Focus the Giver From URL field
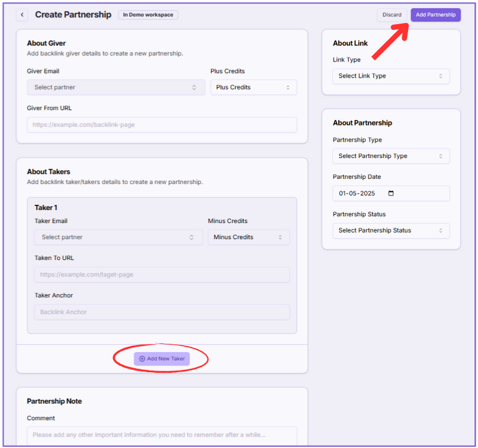 (x=162, y=125)
